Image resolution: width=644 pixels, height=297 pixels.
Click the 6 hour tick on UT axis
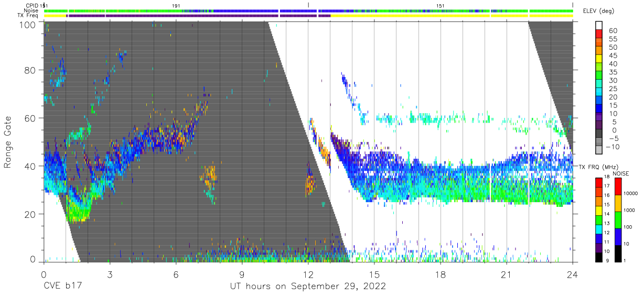[x=176, y=274]
